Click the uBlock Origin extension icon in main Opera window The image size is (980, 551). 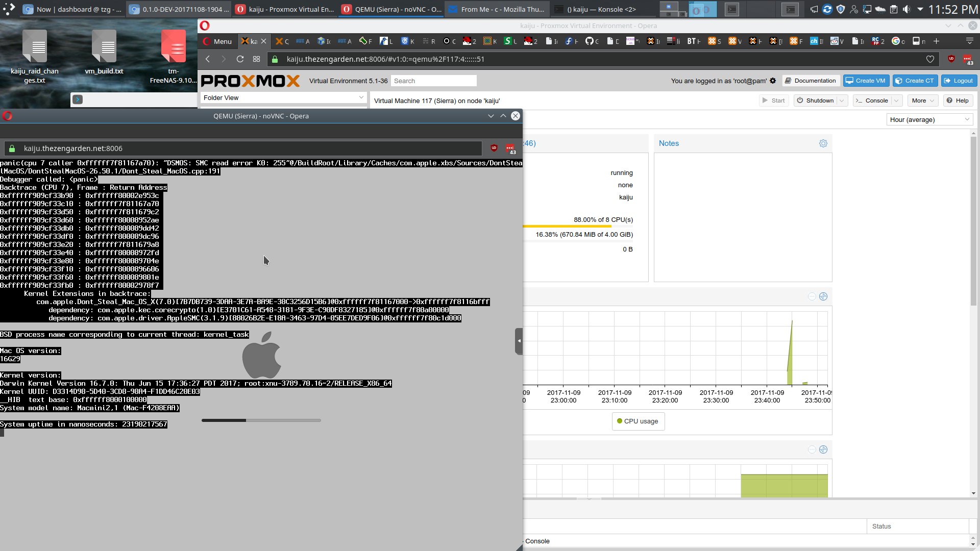pyautogui.click(x=951, y=59)
